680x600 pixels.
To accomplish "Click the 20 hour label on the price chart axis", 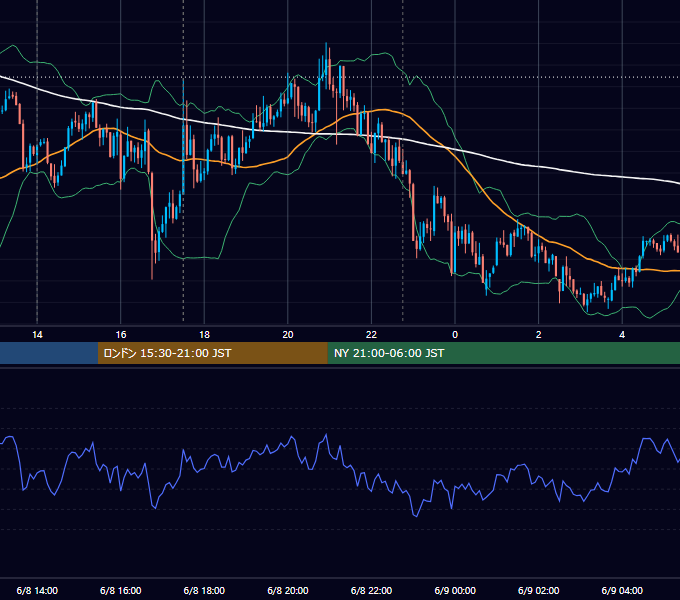I will (x=288, y=335).
